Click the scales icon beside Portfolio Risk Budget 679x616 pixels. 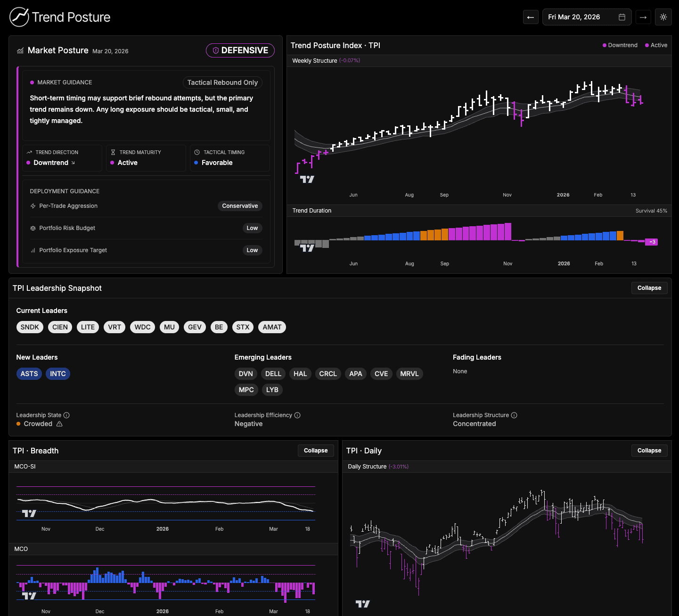click(x=32, y=228)
